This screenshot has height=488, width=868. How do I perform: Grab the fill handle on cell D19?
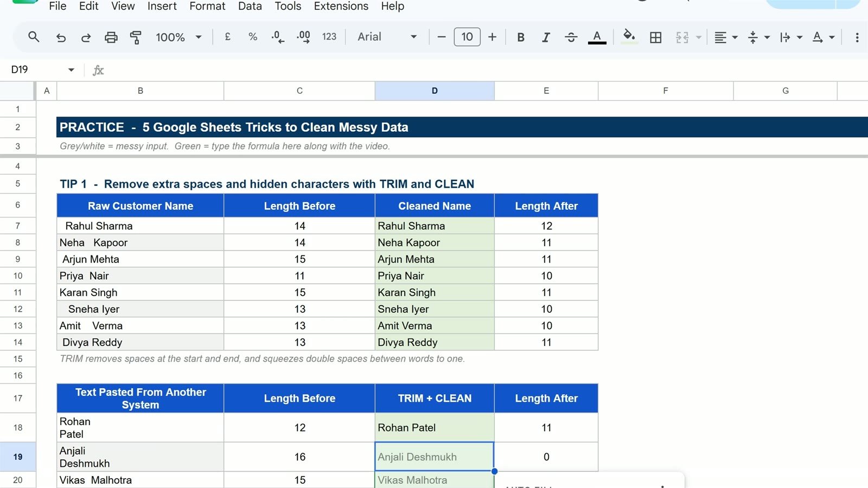[x=494, y=471]
